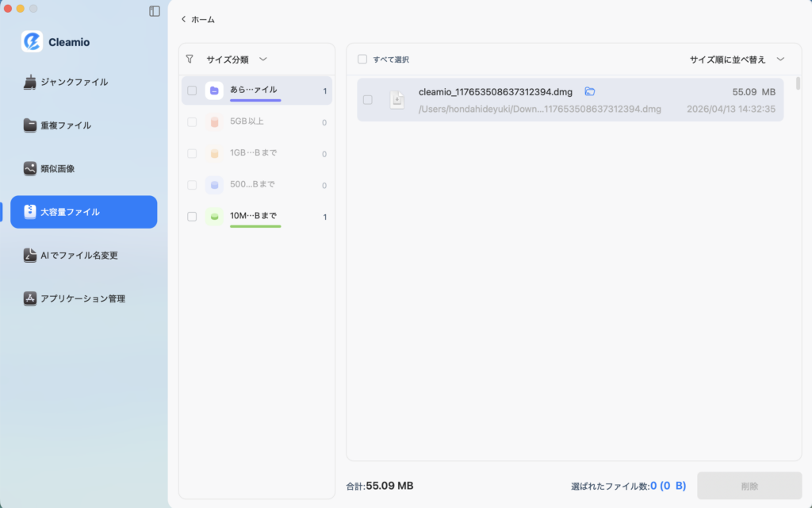
Task: Click the Cleamio app logo icon
Action: (x=32, y=42)
